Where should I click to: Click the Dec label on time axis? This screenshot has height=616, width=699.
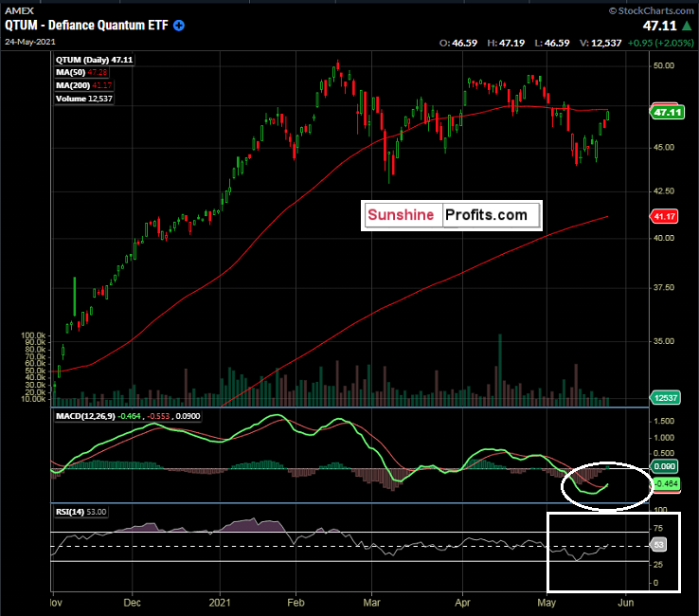pyautogui.click(x=132, y=603)
